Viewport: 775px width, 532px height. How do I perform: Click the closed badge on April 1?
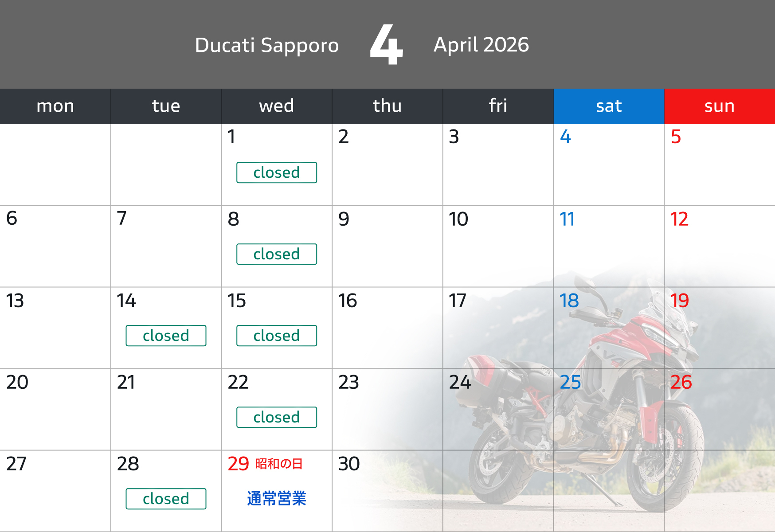pos(277,172)
